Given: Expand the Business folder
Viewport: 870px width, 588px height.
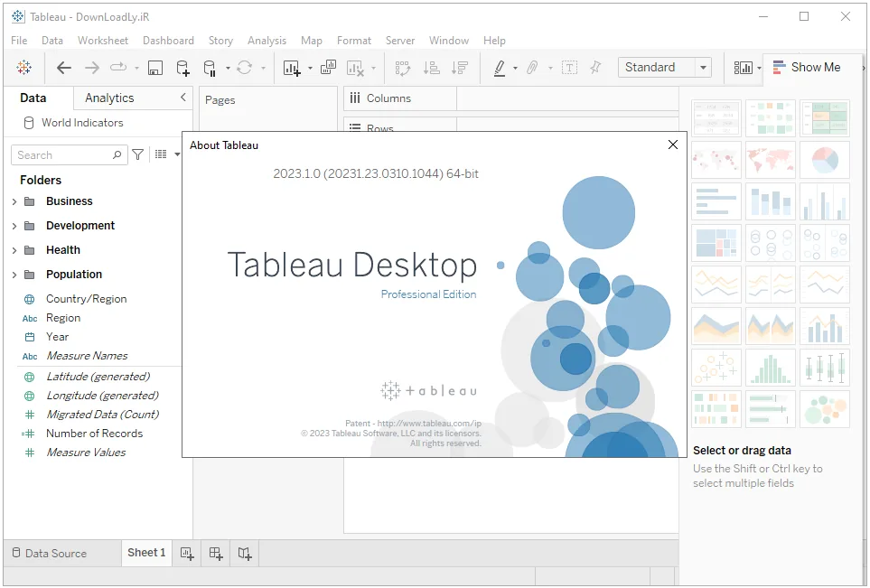Looking at the screenshot, I should pyautogui.click(x=14, y=202).
